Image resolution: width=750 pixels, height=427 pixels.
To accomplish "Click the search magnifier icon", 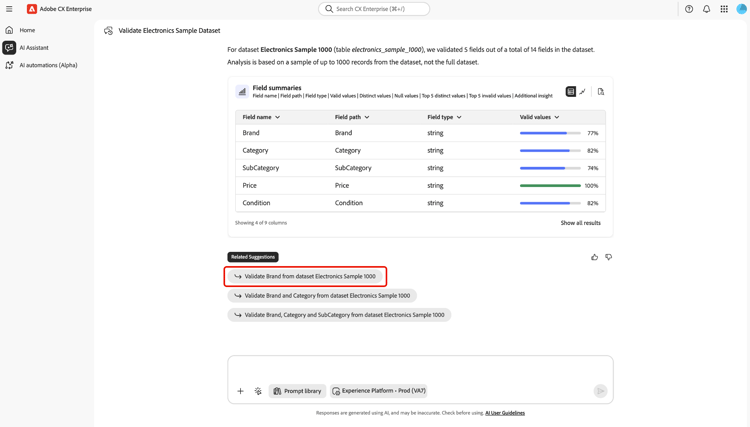I will point(329,9).
